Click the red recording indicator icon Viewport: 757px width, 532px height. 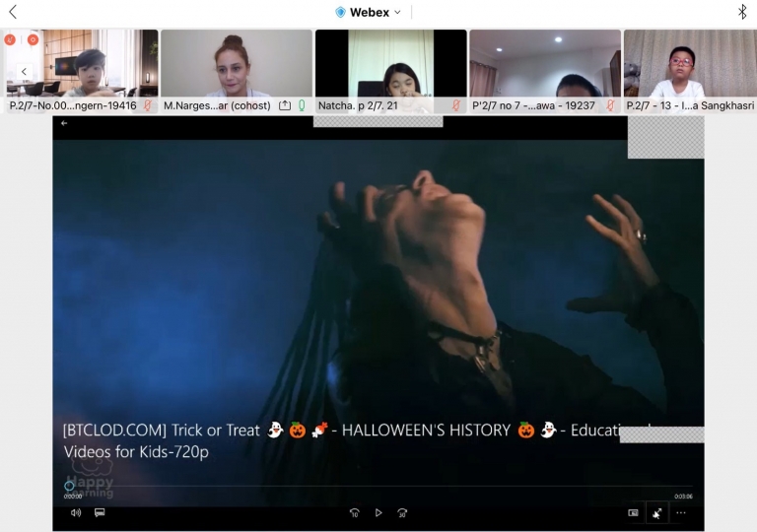(33, 39)
